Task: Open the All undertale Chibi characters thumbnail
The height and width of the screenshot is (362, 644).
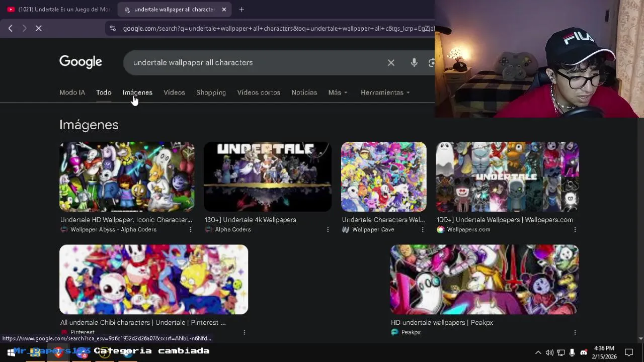Action: click(x=153, y=280)
